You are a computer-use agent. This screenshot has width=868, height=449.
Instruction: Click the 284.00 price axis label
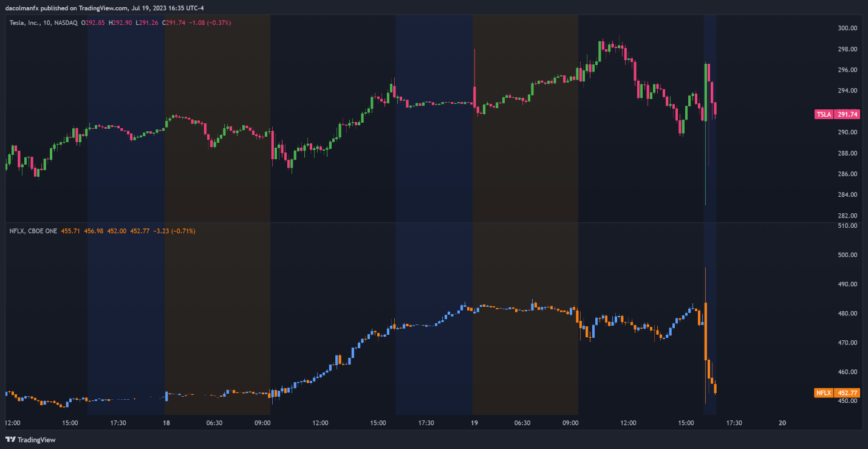pyautogui.click(x=847, y=194)
